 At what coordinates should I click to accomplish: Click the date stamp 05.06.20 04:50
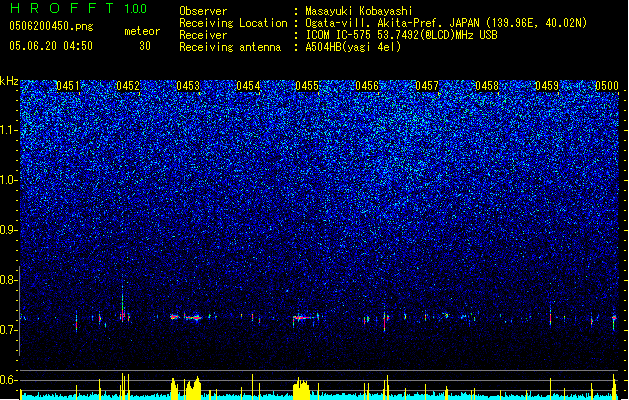51,46
